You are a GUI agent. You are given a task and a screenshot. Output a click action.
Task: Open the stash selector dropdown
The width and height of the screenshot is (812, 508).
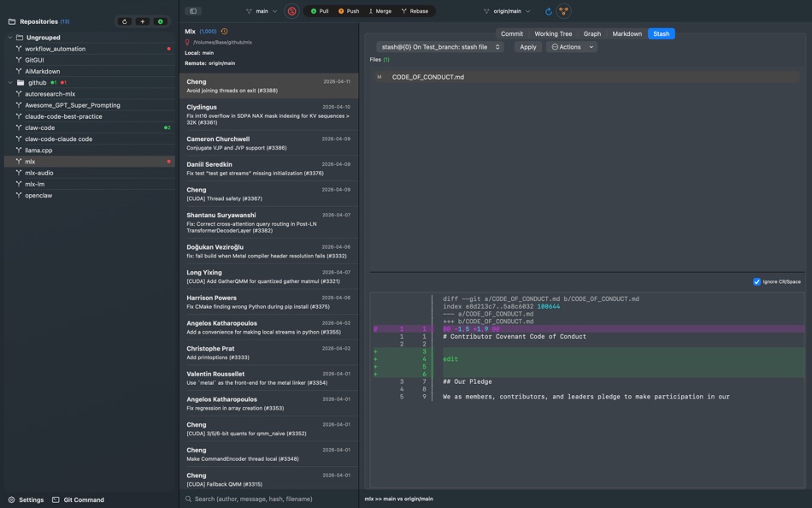pyautogui.click(x=440, y=47)
